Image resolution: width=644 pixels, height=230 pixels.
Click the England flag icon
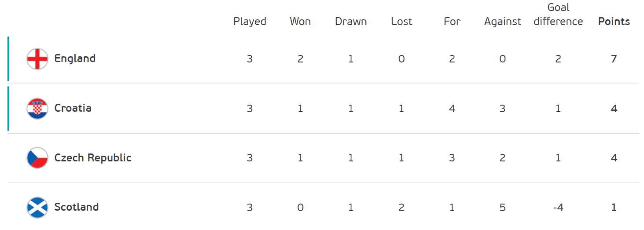tap(37, 59)
